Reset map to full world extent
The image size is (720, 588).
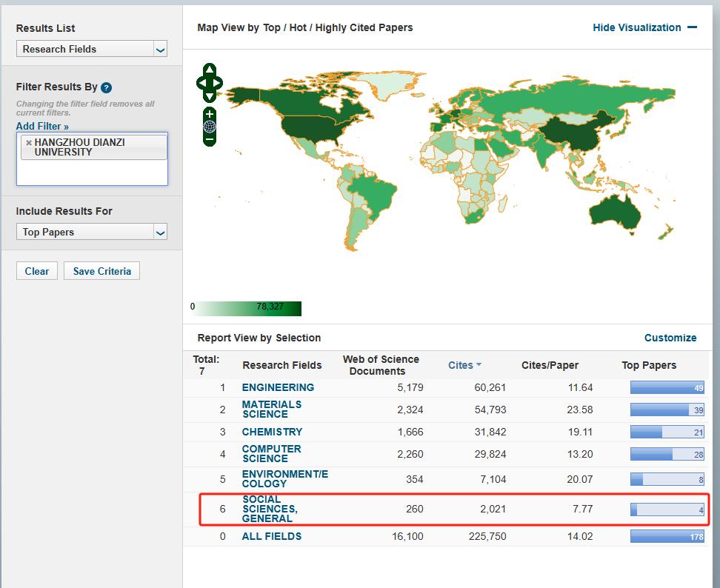click(210, 126)
